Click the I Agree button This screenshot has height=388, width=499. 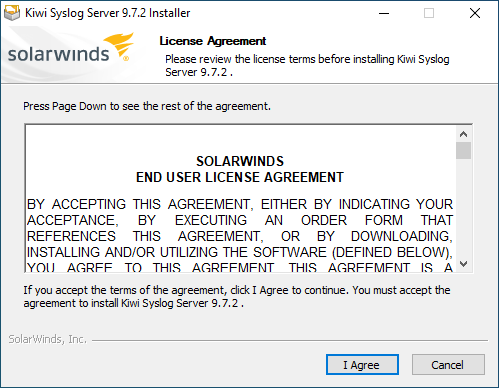click(x=362, y=365)
